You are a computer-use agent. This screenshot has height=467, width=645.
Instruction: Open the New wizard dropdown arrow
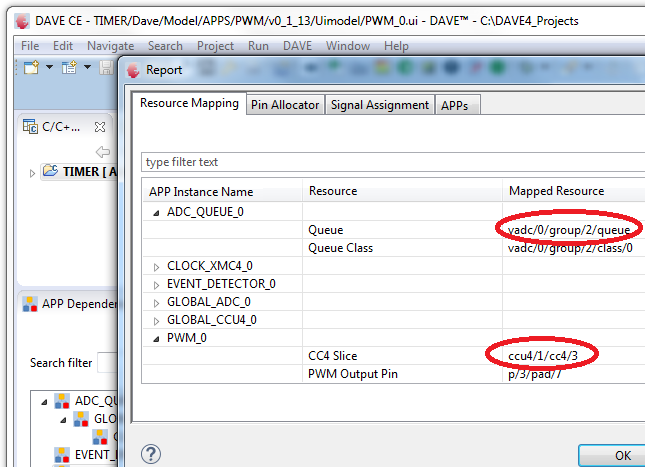[x=49, y=67]
